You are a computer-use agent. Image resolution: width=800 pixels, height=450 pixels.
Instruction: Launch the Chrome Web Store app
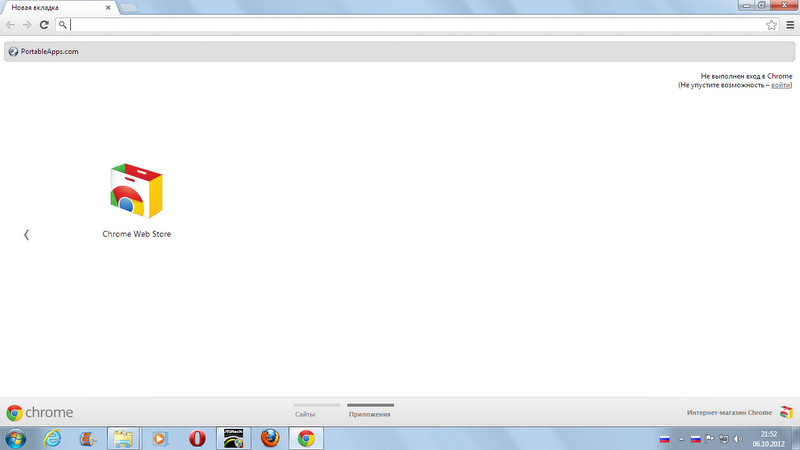pyautogui.click(x=136, y=201)
